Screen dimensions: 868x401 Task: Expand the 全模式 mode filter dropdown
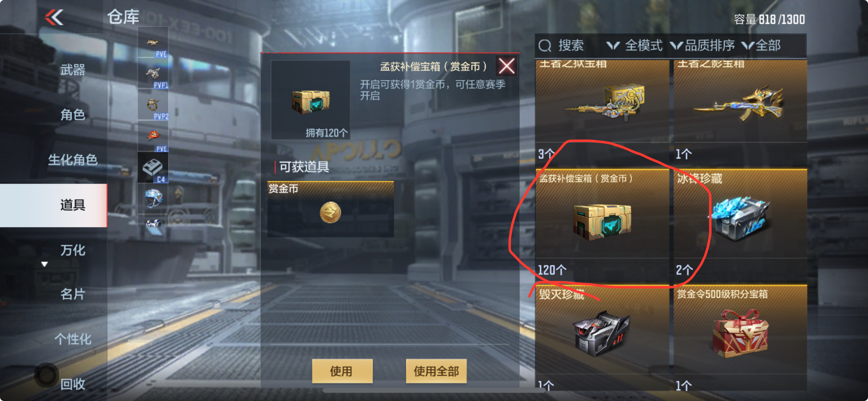click(x=635, y=46)
